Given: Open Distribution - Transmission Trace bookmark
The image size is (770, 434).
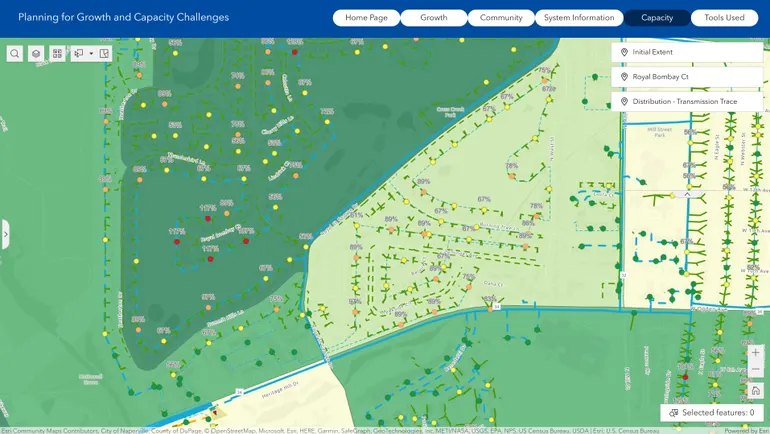Looking at the screenshot, I should (x=687, y=101).
